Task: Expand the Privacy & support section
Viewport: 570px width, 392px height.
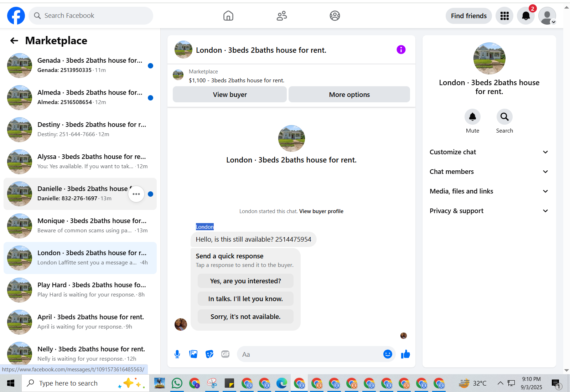Action: click(489, 211)
